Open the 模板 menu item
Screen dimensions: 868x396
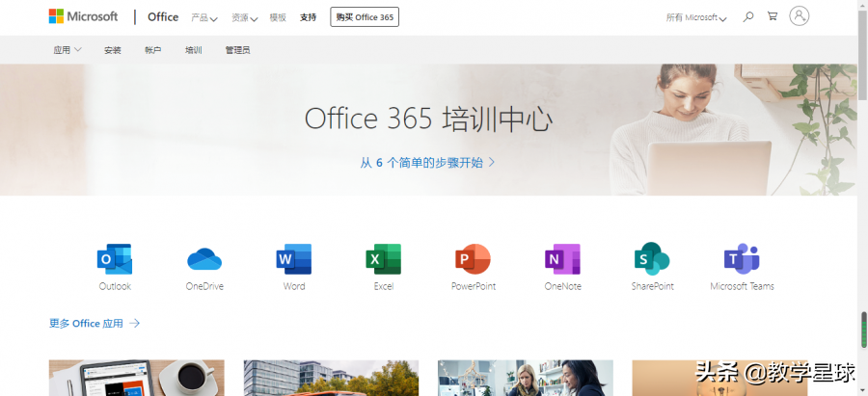click(x=278, y=17)
